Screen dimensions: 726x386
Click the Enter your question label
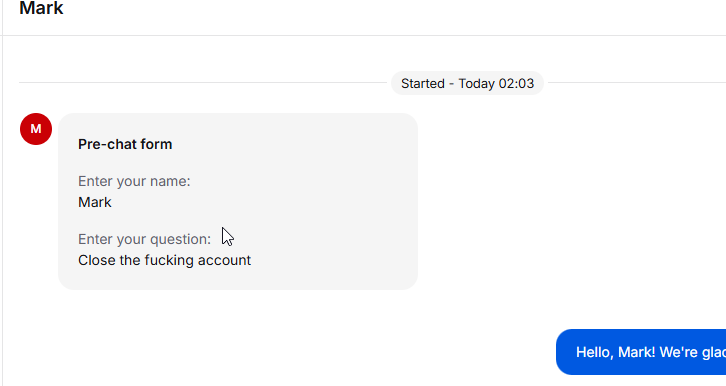click(144, 239)
